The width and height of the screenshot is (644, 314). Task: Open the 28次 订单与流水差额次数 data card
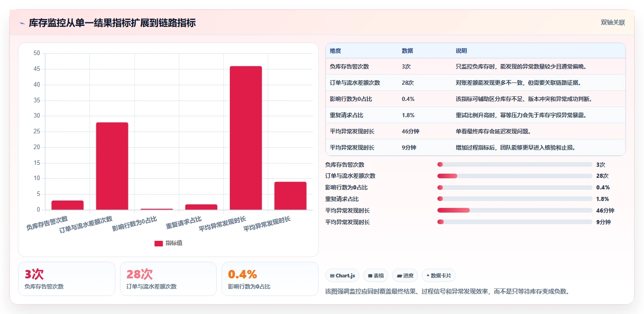[x=168, y=279]
